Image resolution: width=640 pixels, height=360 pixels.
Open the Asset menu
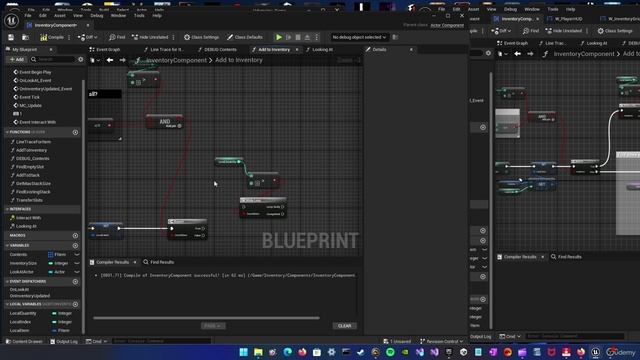point(60,16)
